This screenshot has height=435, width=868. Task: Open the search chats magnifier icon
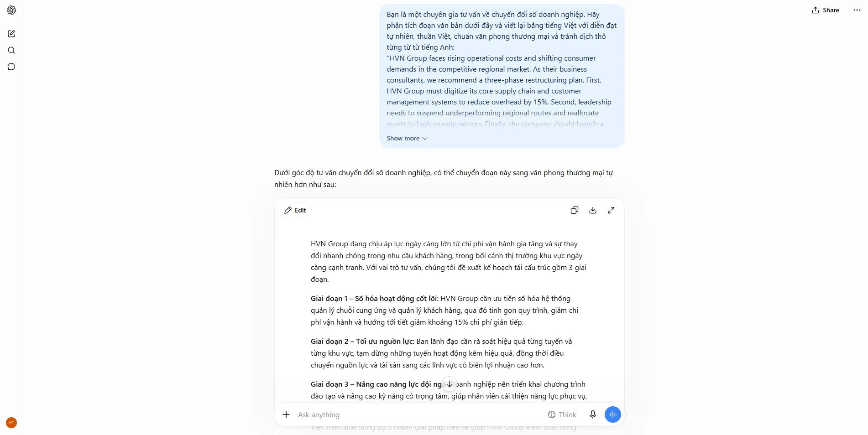click(x=11, y=50)
